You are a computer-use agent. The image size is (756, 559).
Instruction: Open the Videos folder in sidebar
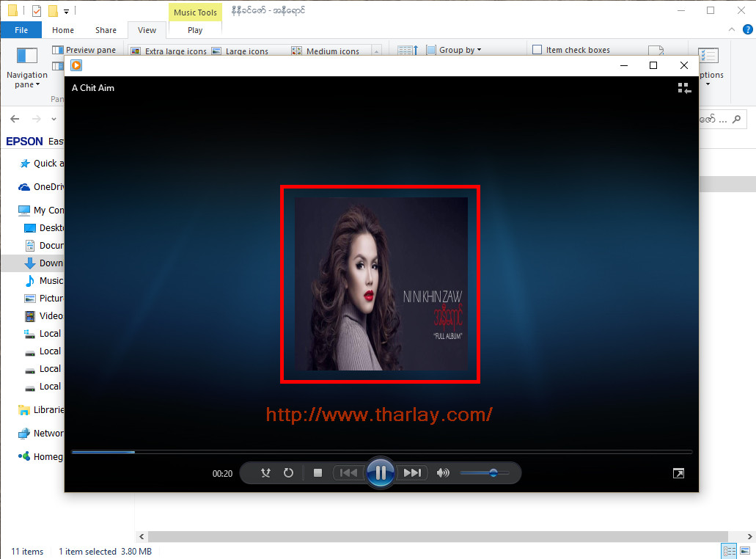[43, 316]
